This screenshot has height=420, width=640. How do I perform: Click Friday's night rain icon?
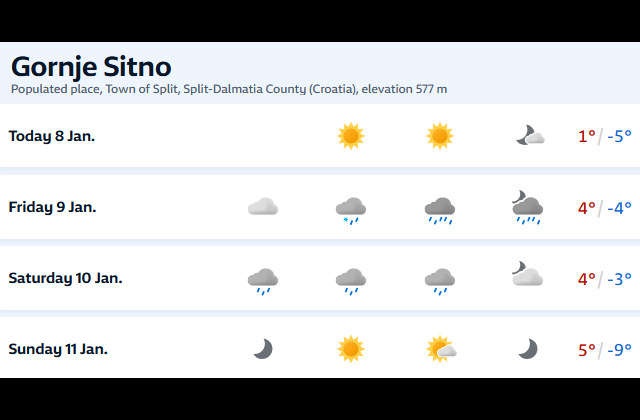[x=527, y=207]
